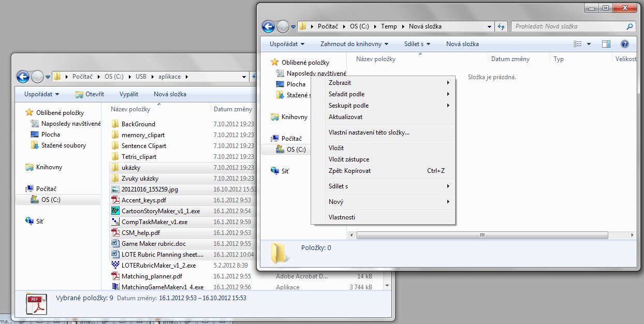Open Help via the blue question mark icon
This screenshot has height=324, width=644.
click(x=624, y=45)
